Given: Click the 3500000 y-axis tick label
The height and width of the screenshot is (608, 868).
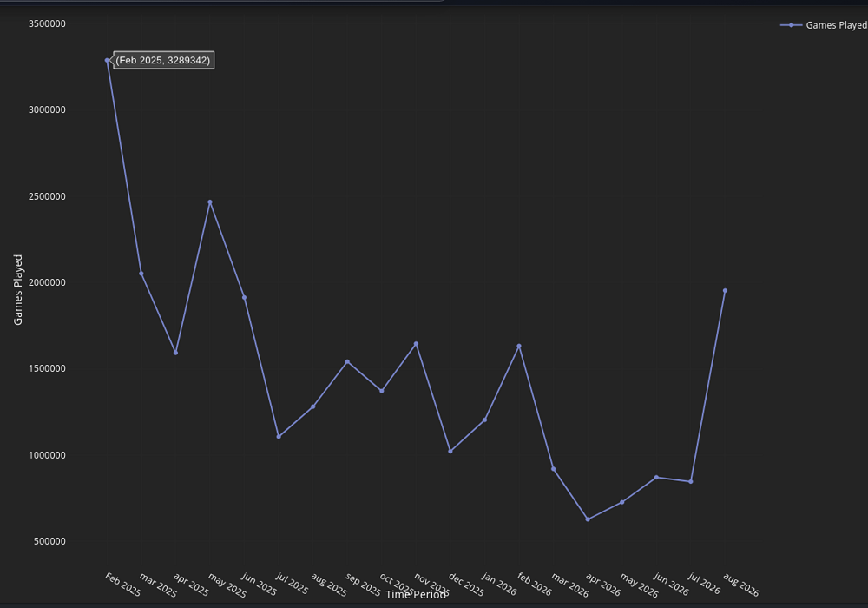Looking at the screenshot, I should (x=47, y=23).
